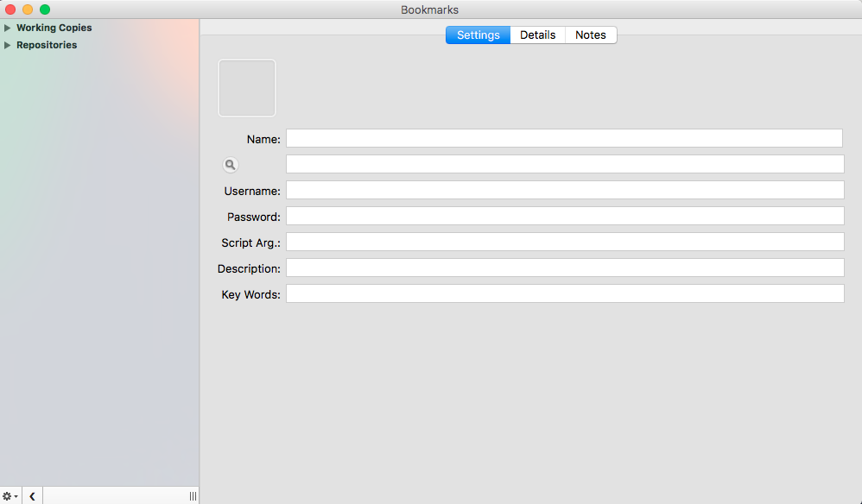862x504 pixels.
Task: Click the Description text box
Action: tap(564, 268)
